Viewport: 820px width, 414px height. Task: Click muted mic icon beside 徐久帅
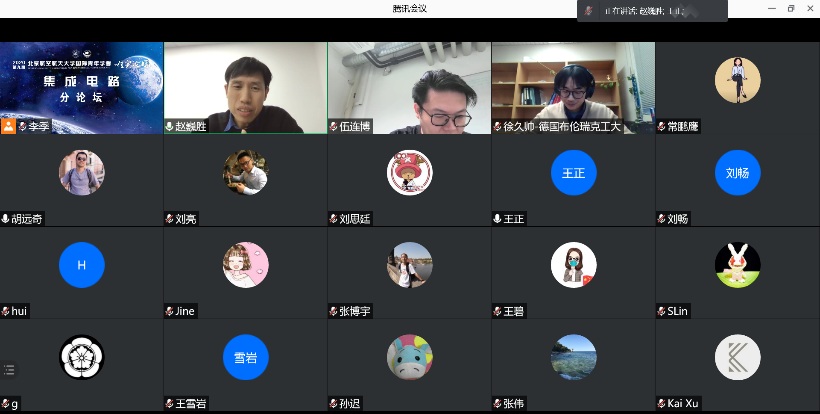(497, 127)
